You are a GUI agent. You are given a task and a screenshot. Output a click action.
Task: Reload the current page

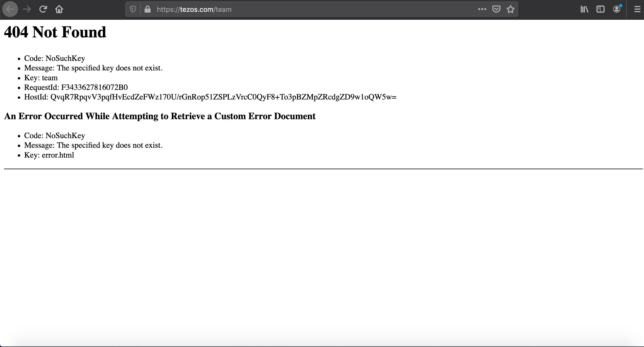pos(43,9)
